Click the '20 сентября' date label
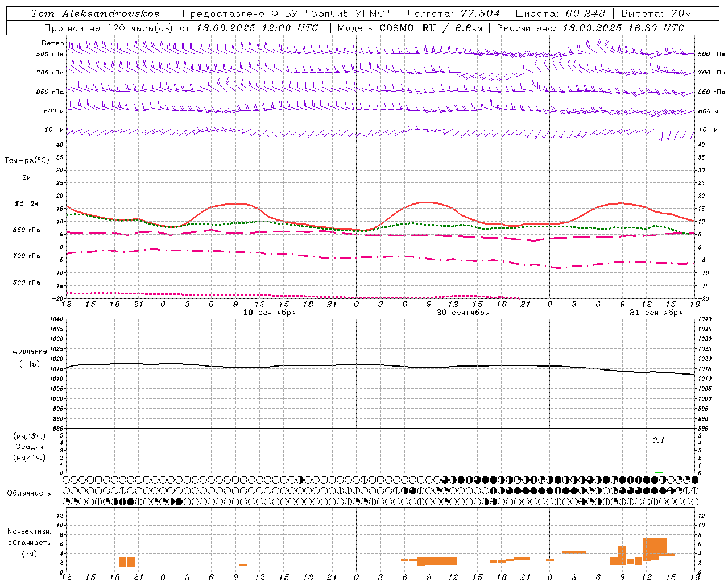The width and height of the screenshot is (728, 582). [x=463, y=313]
